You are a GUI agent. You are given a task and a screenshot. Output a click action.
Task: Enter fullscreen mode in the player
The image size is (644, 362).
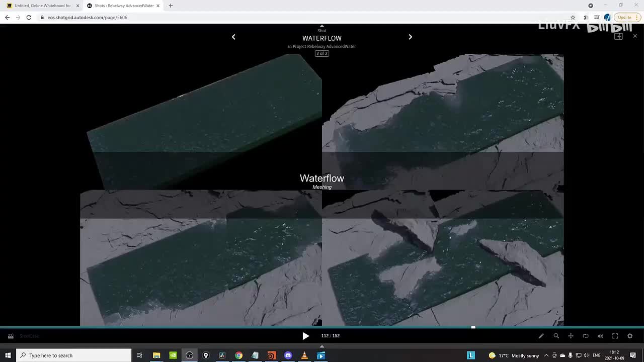(x=615, y=336)
